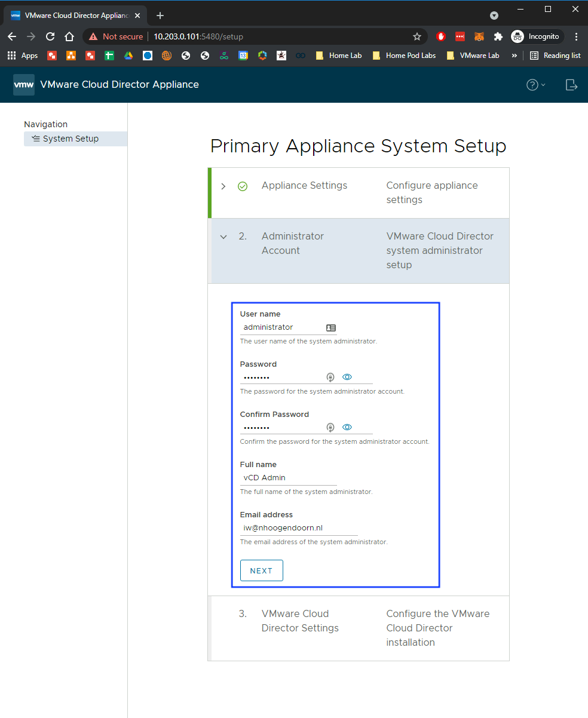The height and width of the screenshot is (718, 588).
Task: Open the VMware Lab bookmark folder
Action: pos(473,56)
